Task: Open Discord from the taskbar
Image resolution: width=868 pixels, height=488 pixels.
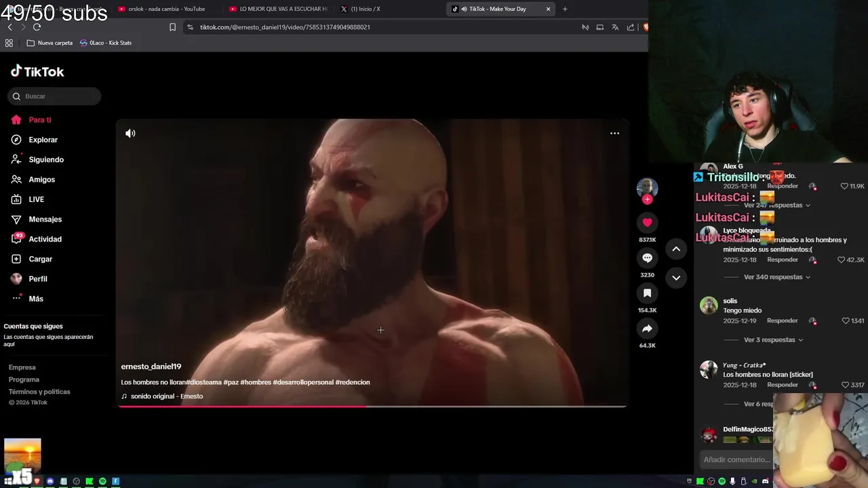Action: click(x=50, y=481)
